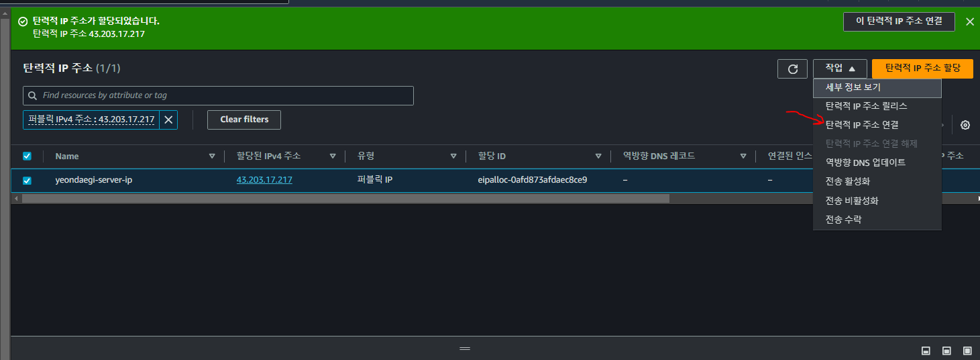Open table preferences gear icon

point(965,125)
